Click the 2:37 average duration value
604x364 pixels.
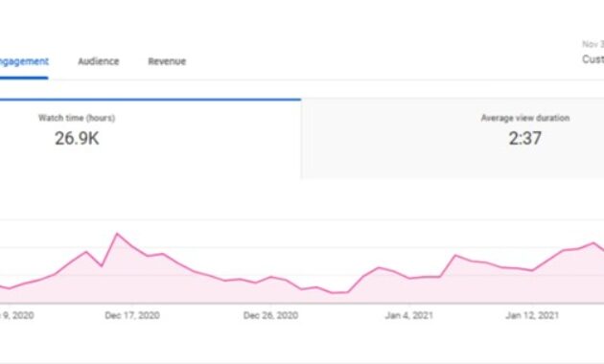coord(525,139)
